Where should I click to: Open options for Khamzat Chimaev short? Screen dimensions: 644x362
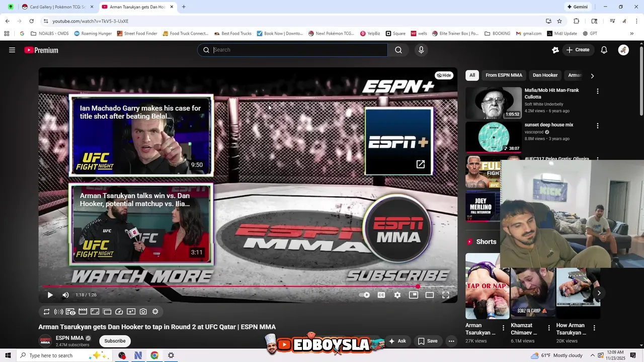pyautogui.click(x=549, y=328)
